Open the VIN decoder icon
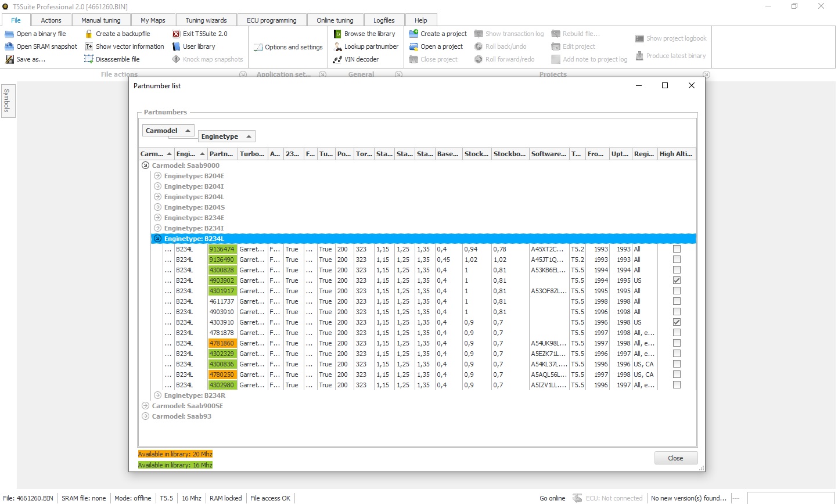The width and height of the screenshot is (838, 504). click(x=337, y=59)
